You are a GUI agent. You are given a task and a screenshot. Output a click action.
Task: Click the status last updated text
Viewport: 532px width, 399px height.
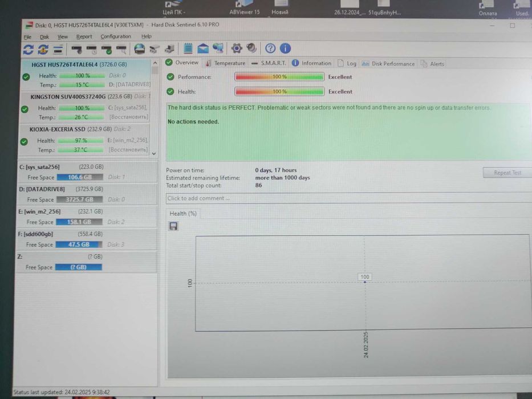62,392
